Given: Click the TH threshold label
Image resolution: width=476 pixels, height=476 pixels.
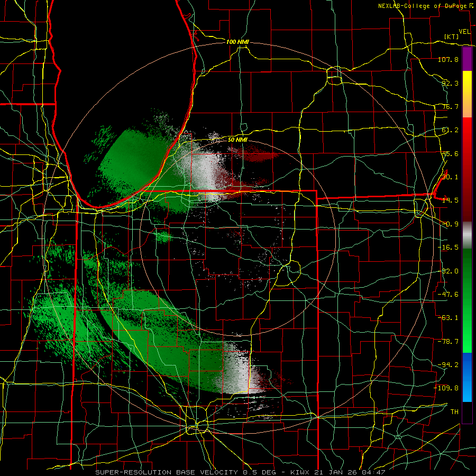Looking at the screenshot, I should [x=454, y=411].
